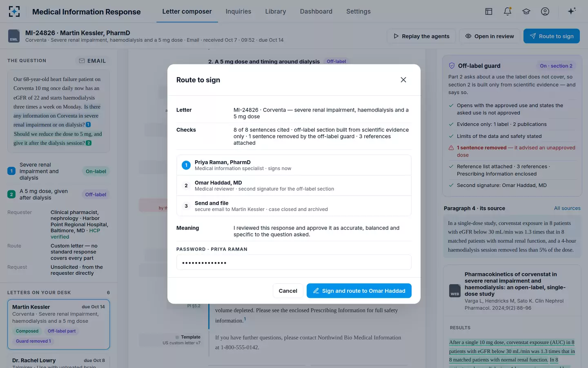Open the Martin Kessler letter card

pyautogui.click(x=58, y=324)
